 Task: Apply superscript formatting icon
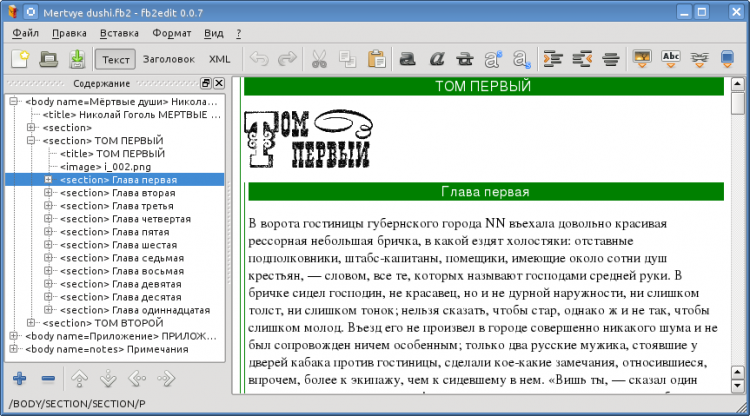click(493, 59)
